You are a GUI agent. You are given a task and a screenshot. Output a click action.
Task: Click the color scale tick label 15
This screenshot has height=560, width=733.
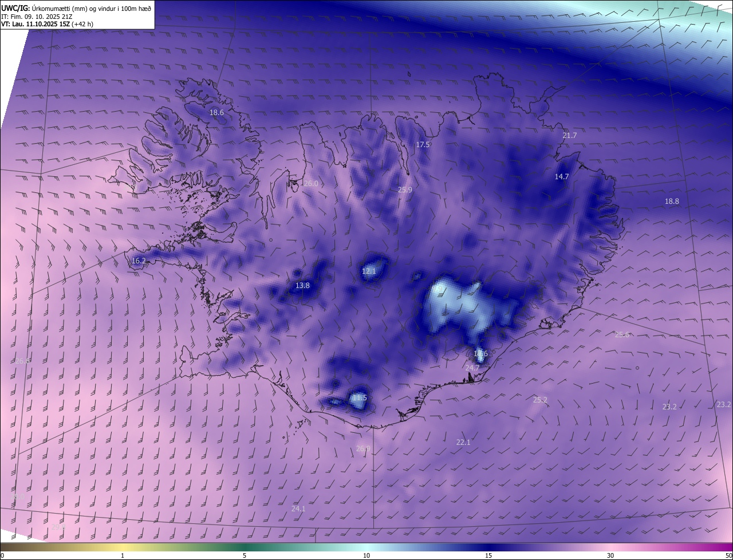[488, 556]
